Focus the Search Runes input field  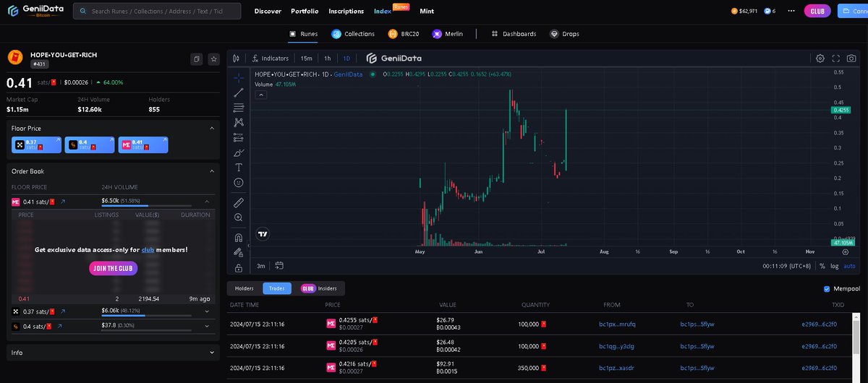point(158,12)
